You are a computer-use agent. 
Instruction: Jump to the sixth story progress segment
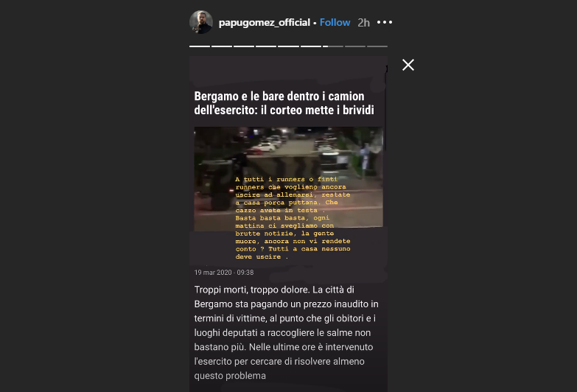[310, 46]
